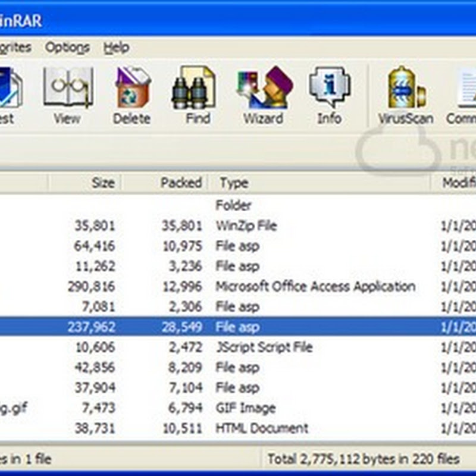Click the size value 290,816
Viewport: 476px width, 476px height.
(x=92, y=287)
